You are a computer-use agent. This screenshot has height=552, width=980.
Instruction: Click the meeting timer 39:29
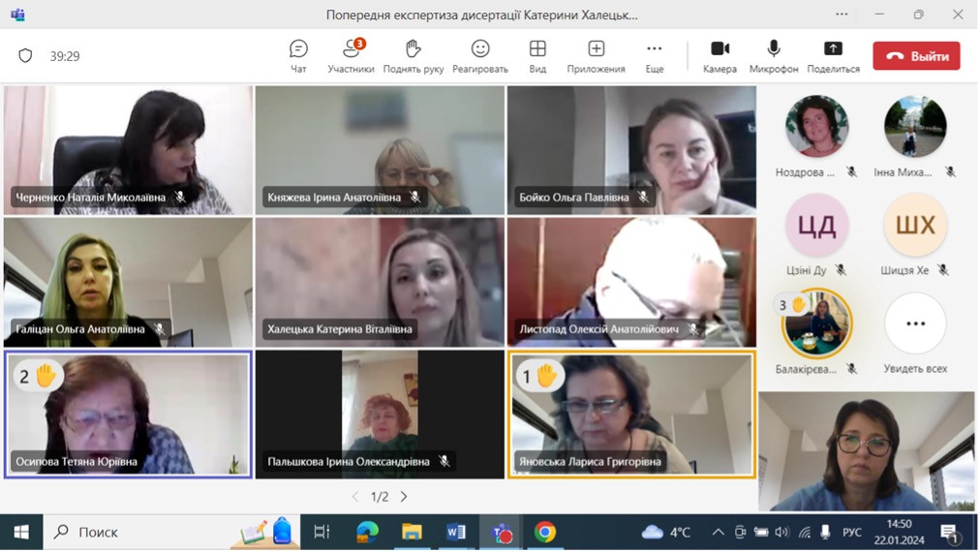(64, 56)
